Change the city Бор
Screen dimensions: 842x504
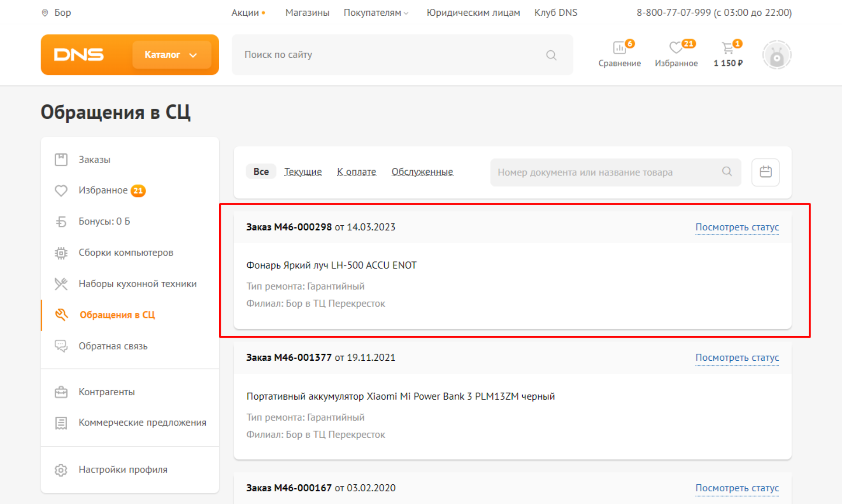pyautogui.click(x=62, y=13)
